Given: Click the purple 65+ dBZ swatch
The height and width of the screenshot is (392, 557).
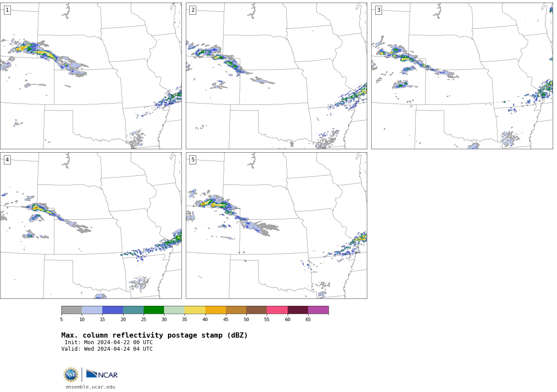Looking at the screenshot, I should pyautogui.click(x=318, y=310).
